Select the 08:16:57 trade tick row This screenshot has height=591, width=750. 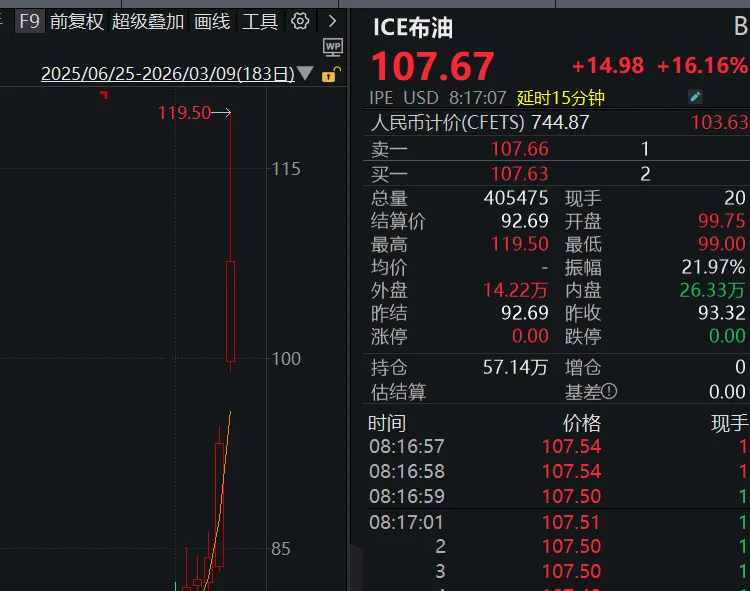point(557,446)
